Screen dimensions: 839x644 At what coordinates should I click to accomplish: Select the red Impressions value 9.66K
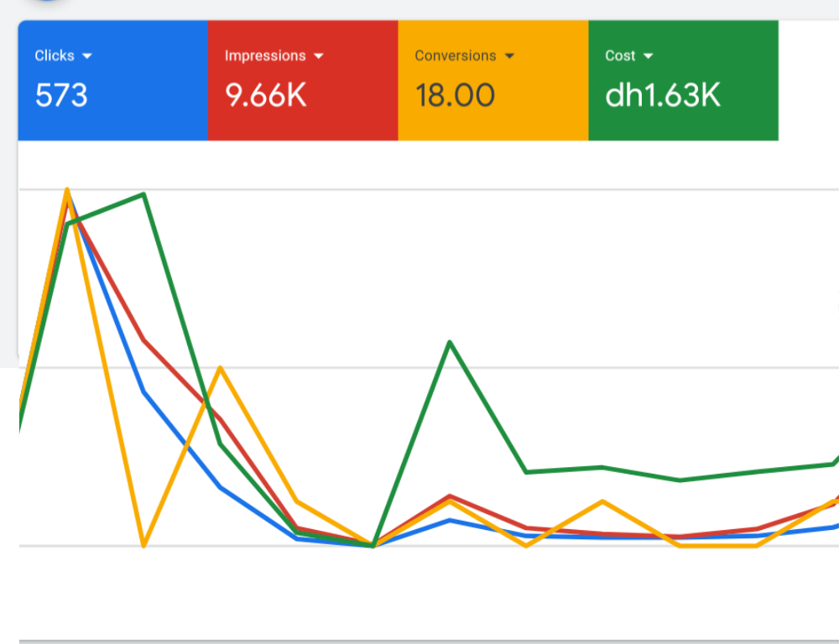click(x=266, y=96)
